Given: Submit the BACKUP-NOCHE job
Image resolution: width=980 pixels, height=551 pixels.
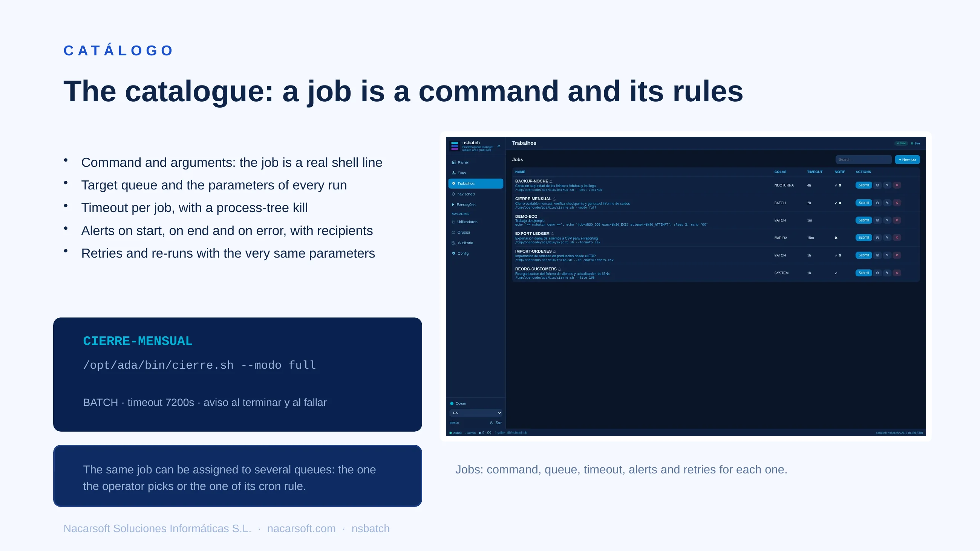Looking at the screenshot, I should 863,185.
